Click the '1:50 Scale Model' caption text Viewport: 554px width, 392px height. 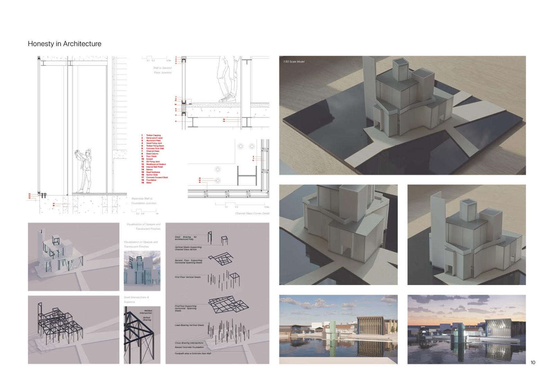click(294, 62)
